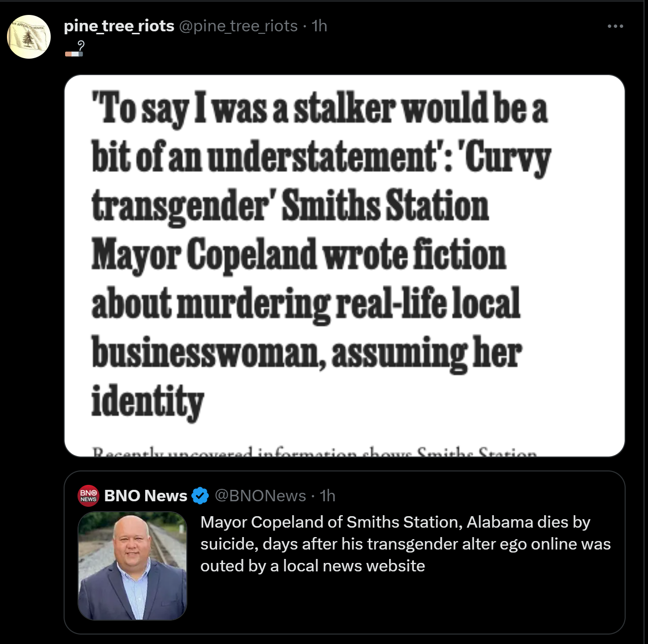Open the pine_tree_riots display name link

point(119,26)
